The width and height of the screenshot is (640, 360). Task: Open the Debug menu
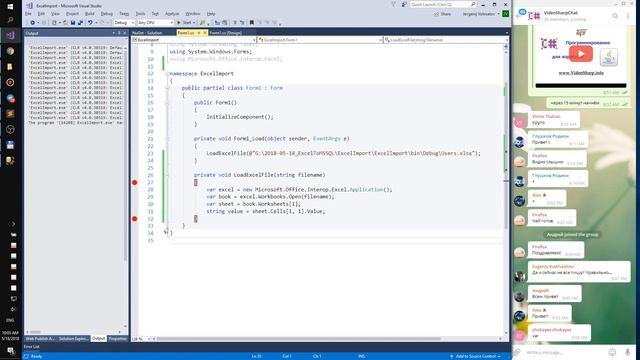[107, 14]
